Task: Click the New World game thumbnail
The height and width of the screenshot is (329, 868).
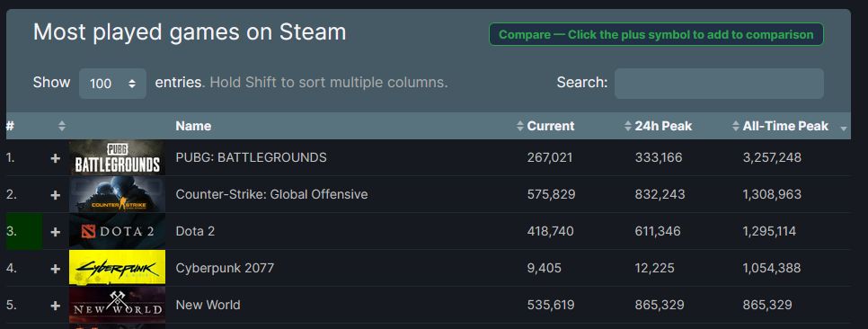Action: [117, 305]
